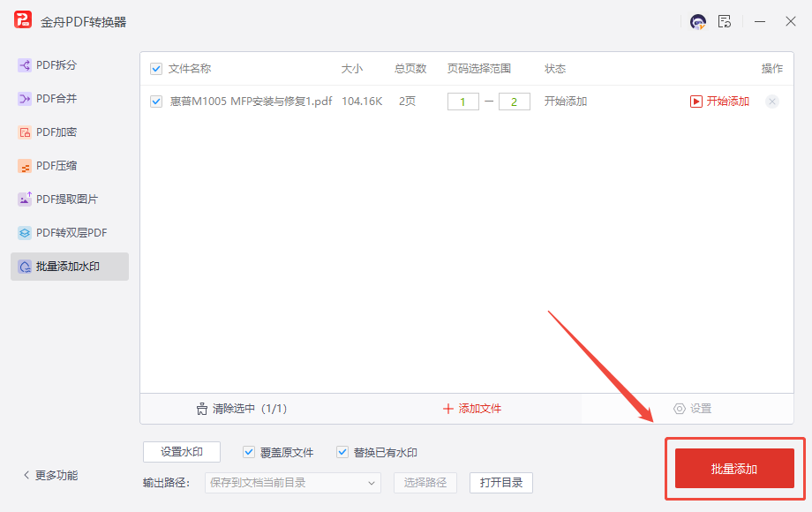Expand the 输出路径 dropdown

(293, 483)
